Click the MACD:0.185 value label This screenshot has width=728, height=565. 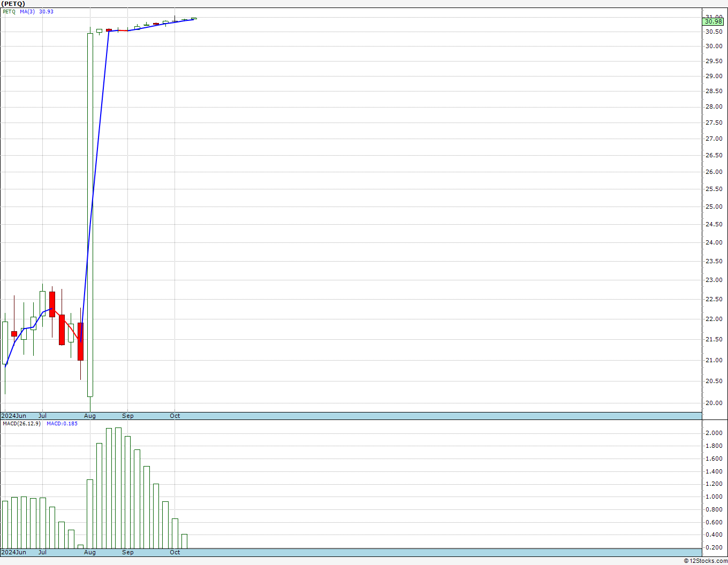tap(62, 423)
